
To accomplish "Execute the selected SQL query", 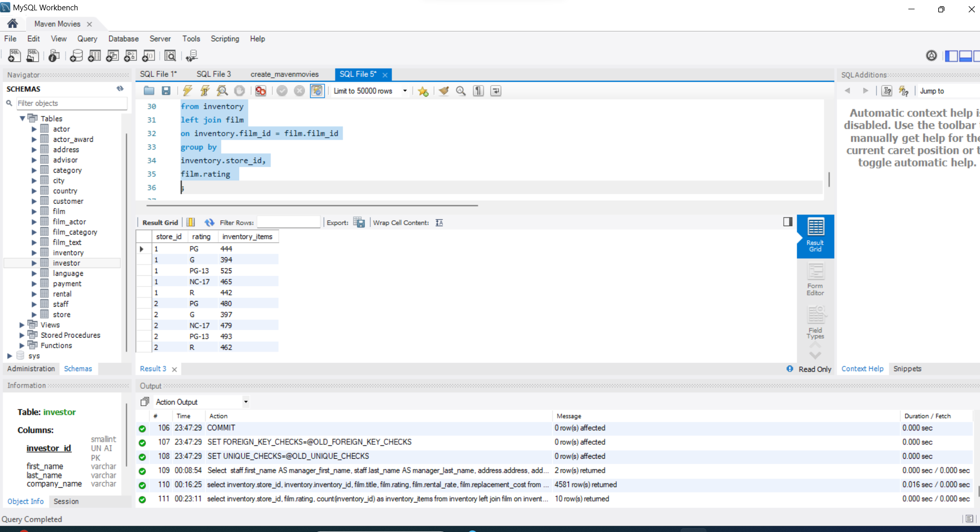I will (x=187, y=91).
